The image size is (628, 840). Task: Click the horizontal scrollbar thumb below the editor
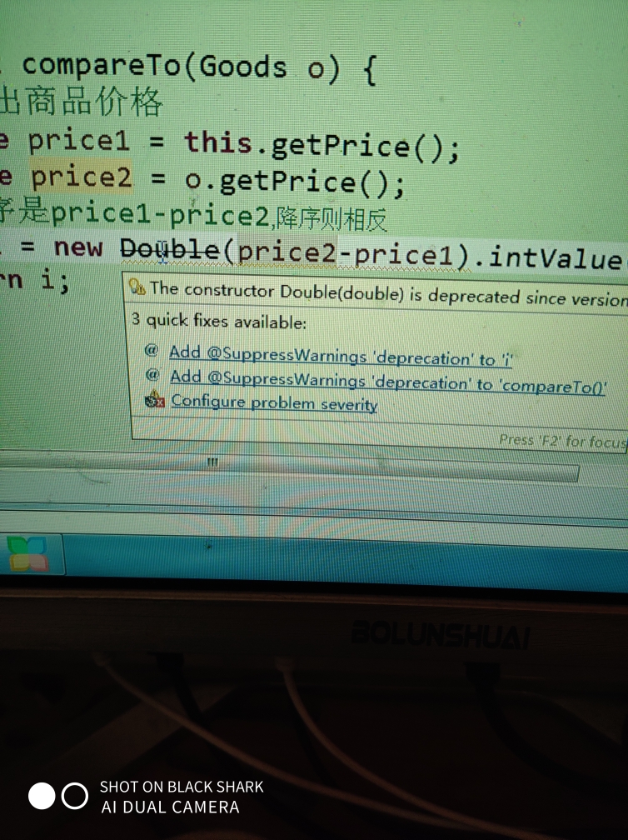(x=289, y=467)
